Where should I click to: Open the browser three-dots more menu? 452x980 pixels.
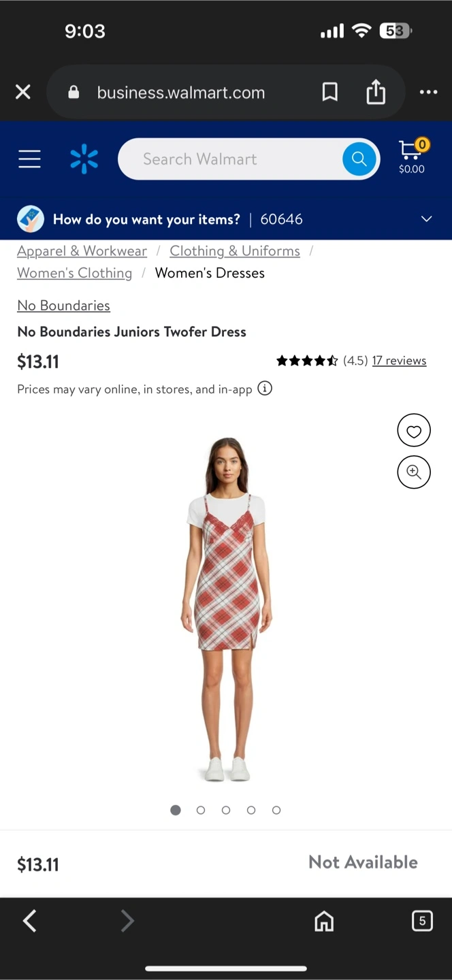pyautogui.click(x=428, y=93)
